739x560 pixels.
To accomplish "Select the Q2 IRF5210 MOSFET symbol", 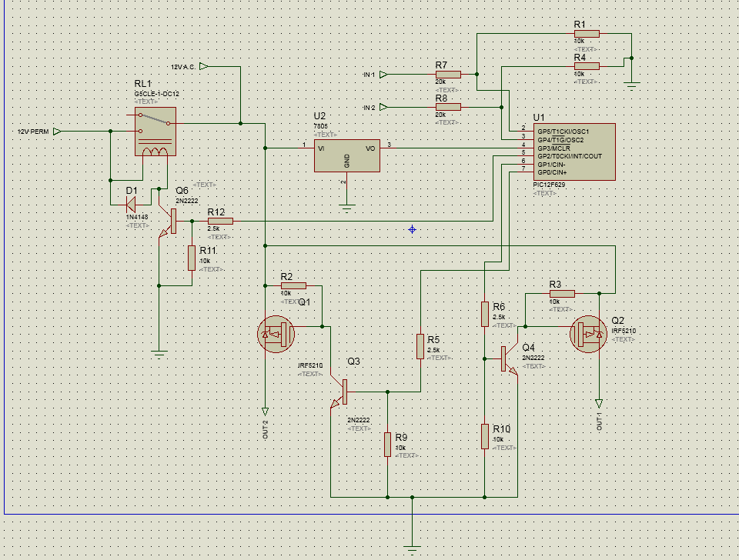I will 588,334.
